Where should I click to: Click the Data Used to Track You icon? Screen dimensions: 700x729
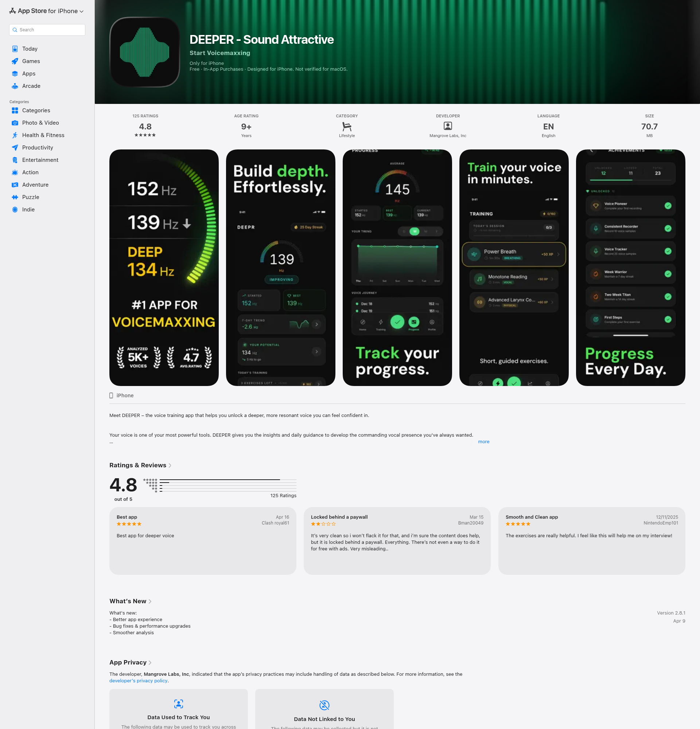[x=179, y=703]
